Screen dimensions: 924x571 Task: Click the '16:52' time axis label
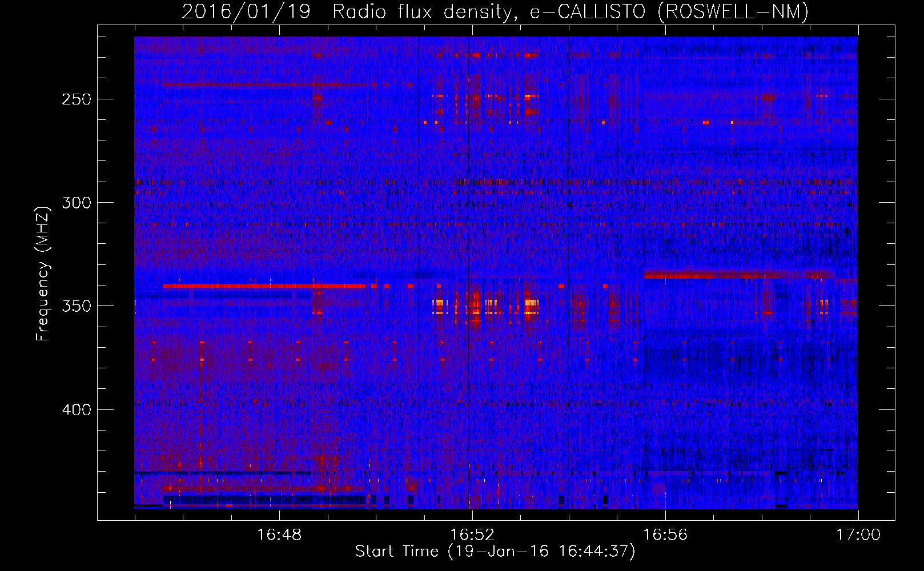pos(472,535)
